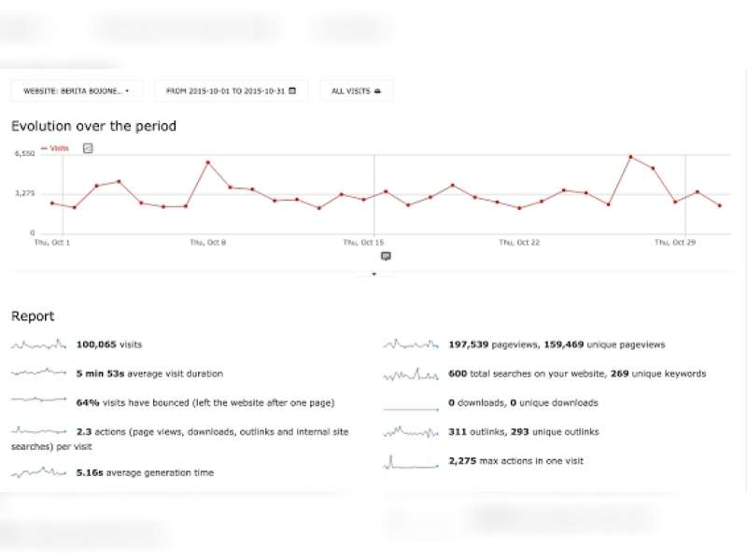Click the max actions sparkline
Screen dimensions: 747x560
pyautogui.click(x=411, y=461)
